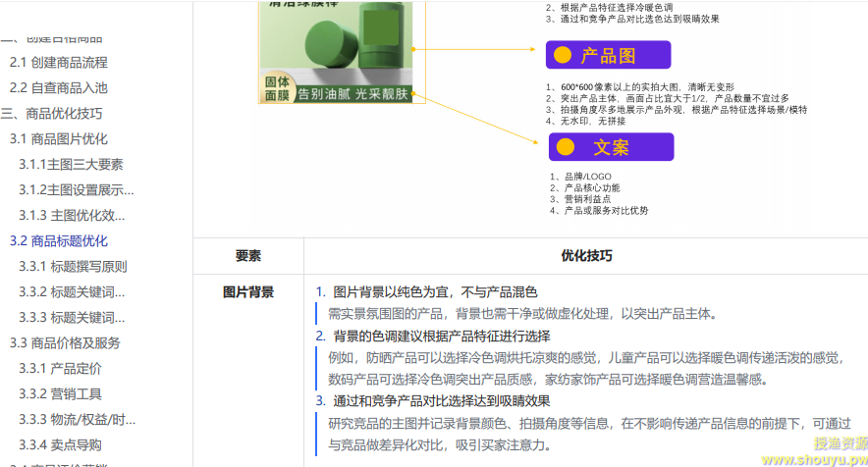The width and height of the screenshot is (868, 467).
Task: Click text 背景的色调建议根据产品特征进行选择
Action: tap(441, 336)
